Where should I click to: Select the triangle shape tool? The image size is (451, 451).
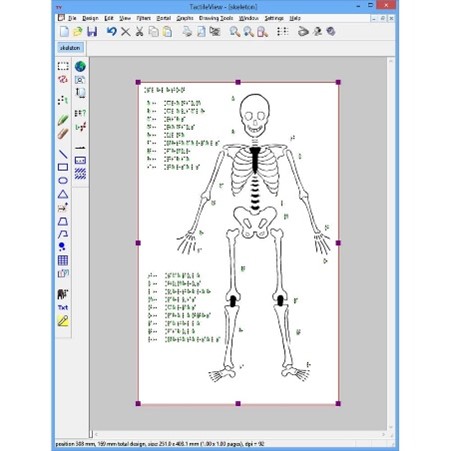[63, 194]
